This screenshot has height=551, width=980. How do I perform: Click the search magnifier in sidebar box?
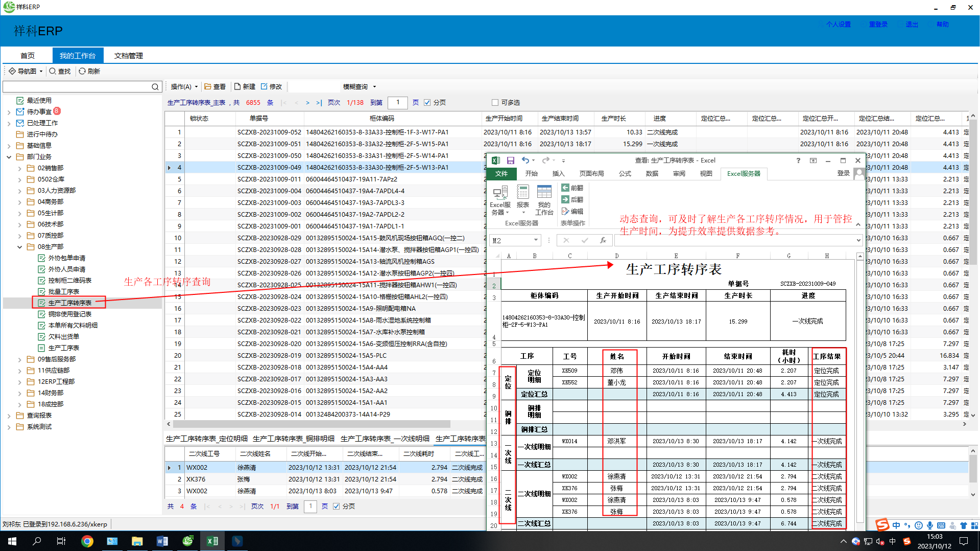155,87
